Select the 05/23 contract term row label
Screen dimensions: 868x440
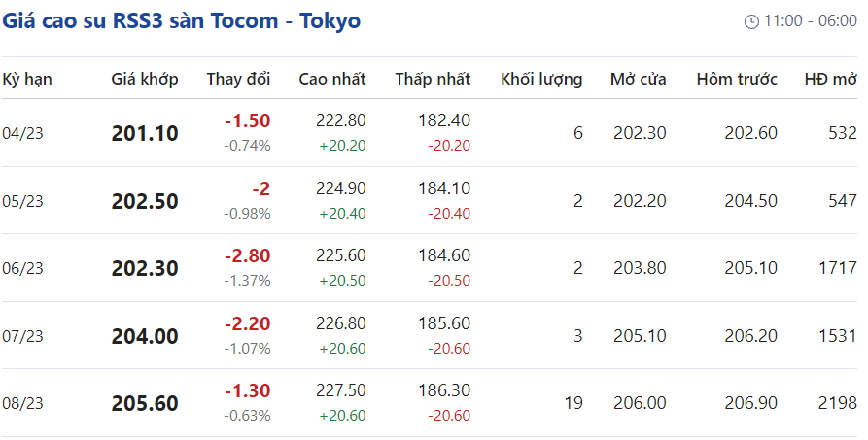point(23,201)
